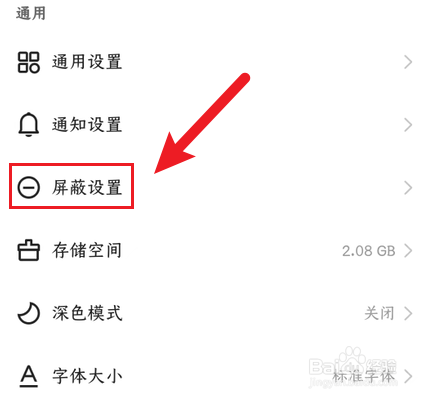This screenshot has width=426, height=400.
Task: Expand the chevron next to 2.08 GB
Action: (x=408, y=251)
